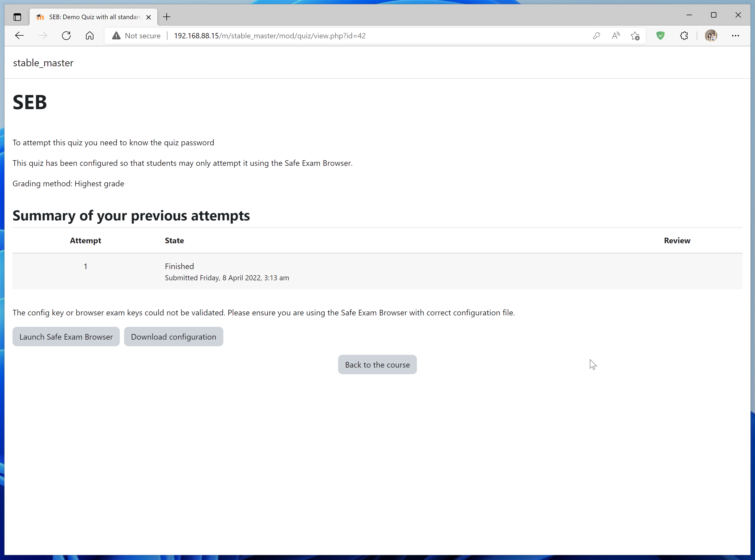The height and width of the screenshot is (560, 755).
Task: Click attempt number 1 cell
Action: (x=85, y=266)
